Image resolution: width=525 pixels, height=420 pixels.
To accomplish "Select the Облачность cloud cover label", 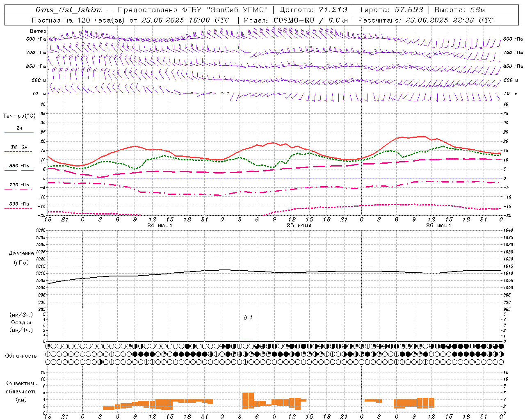I will (21, 356).
